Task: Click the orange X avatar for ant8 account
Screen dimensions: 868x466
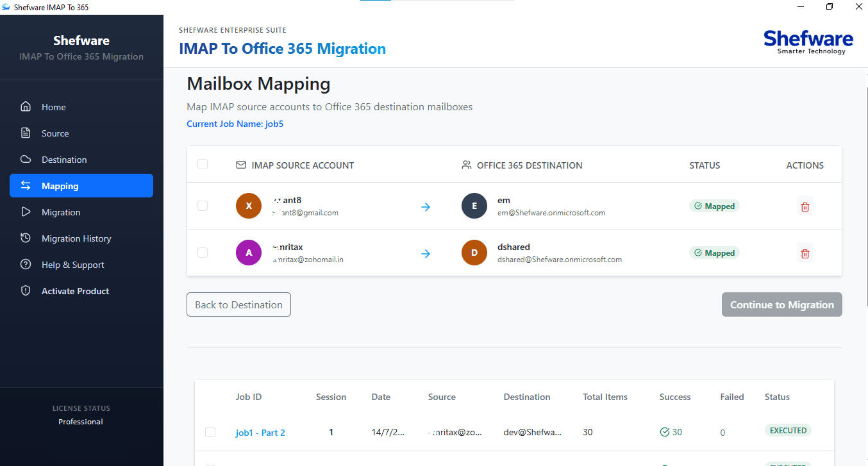Action: (249, 206)
